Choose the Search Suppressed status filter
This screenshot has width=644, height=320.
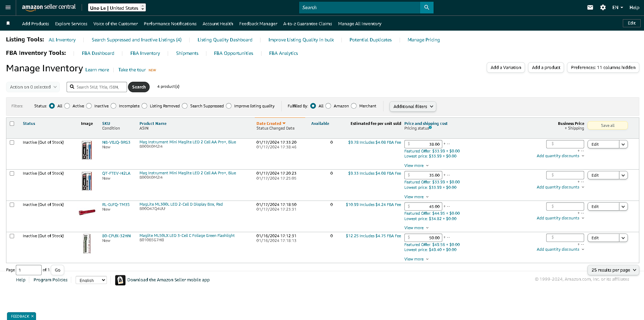(x=185, y=106)
